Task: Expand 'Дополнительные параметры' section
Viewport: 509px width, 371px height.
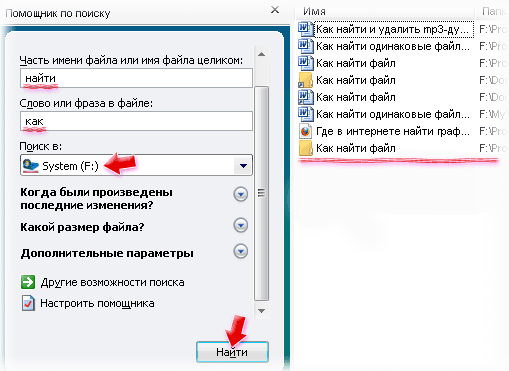Action: point(241,251)
